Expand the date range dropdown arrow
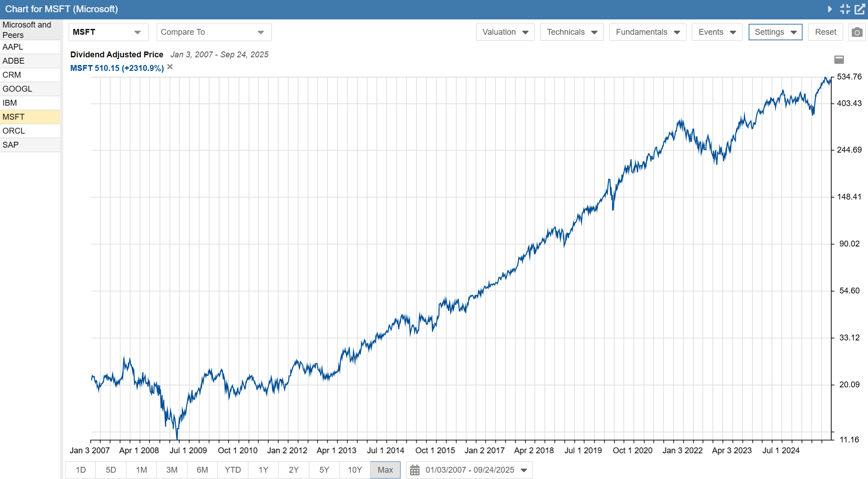Viewport: 868px width, 479px height. (x=524, y=470)
